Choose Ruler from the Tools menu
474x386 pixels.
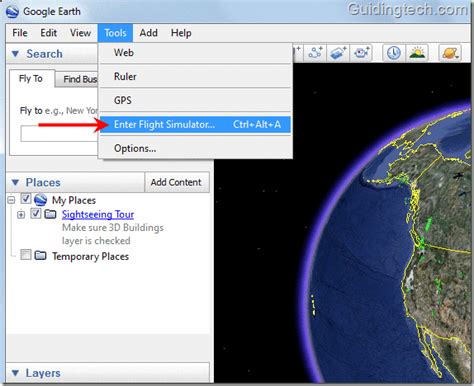click(x=195, y=76)
